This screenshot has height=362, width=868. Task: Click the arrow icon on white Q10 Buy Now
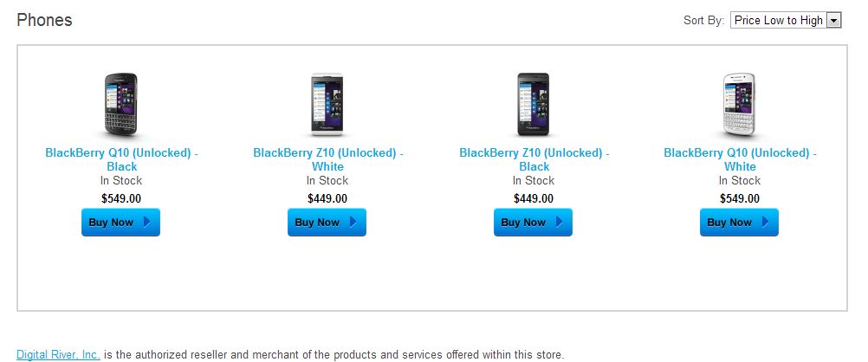766,223
